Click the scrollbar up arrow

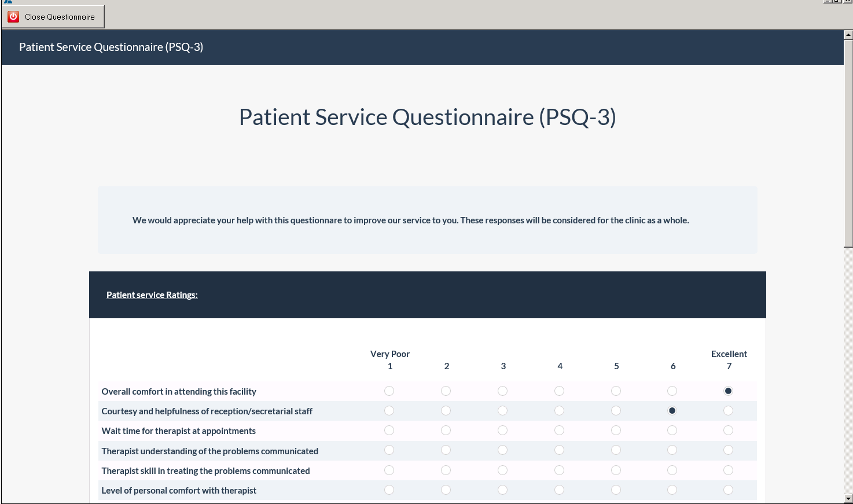pos(847,34)
